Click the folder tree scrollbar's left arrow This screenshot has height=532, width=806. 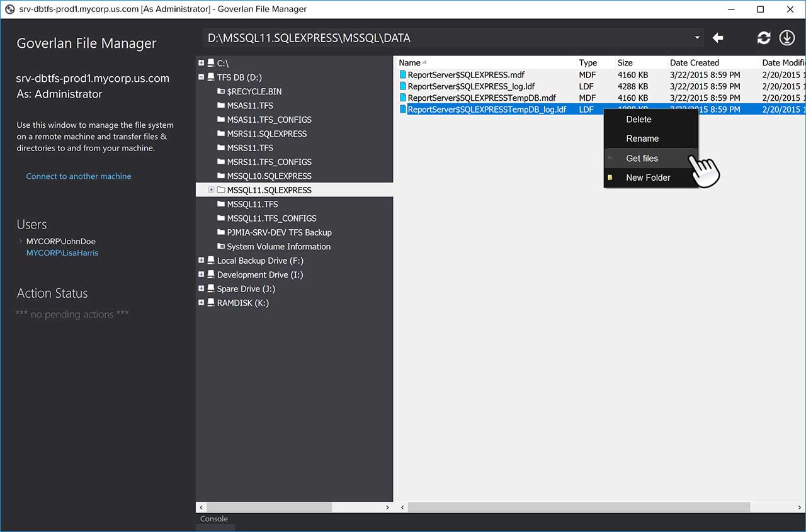click(x=201, y=507)
